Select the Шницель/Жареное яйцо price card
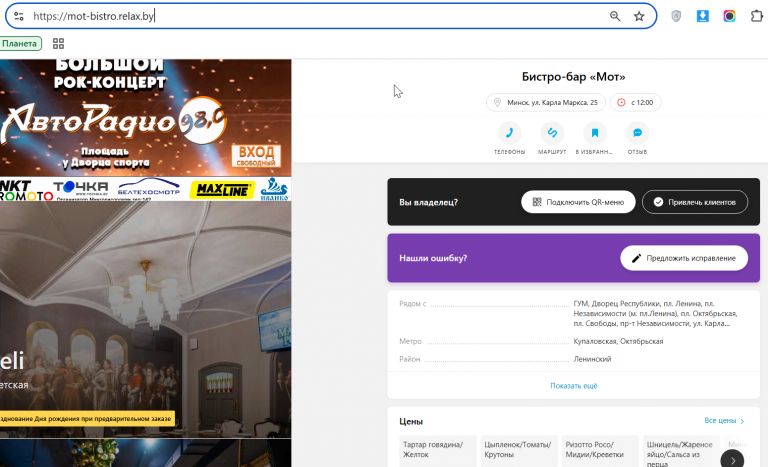 coord(681,451)
